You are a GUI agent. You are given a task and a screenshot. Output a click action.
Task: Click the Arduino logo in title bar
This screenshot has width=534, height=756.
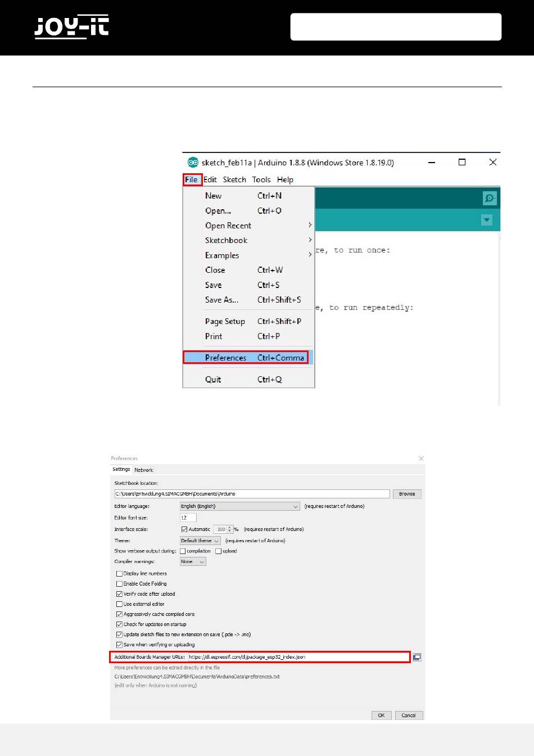(193, 163)
